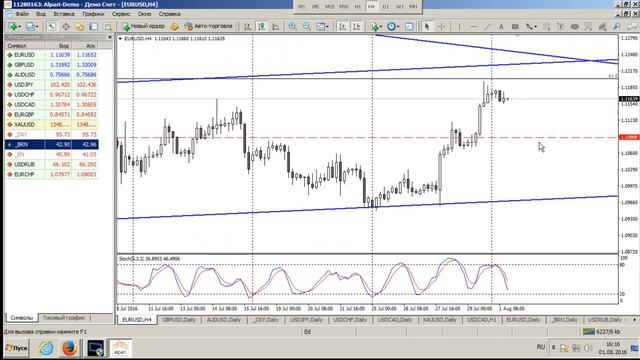Image resolution: width=640 pixels, height=360 pixels.
Task: Open the GBPUSD,Daily chart tab
Action: [178, 320]
